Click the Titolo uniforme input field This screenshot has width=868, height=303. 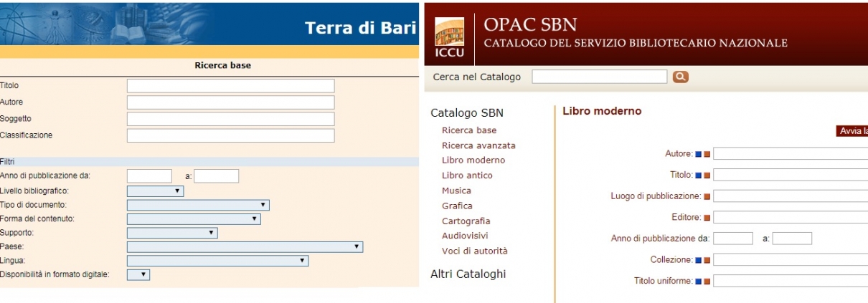pos(791,282)
